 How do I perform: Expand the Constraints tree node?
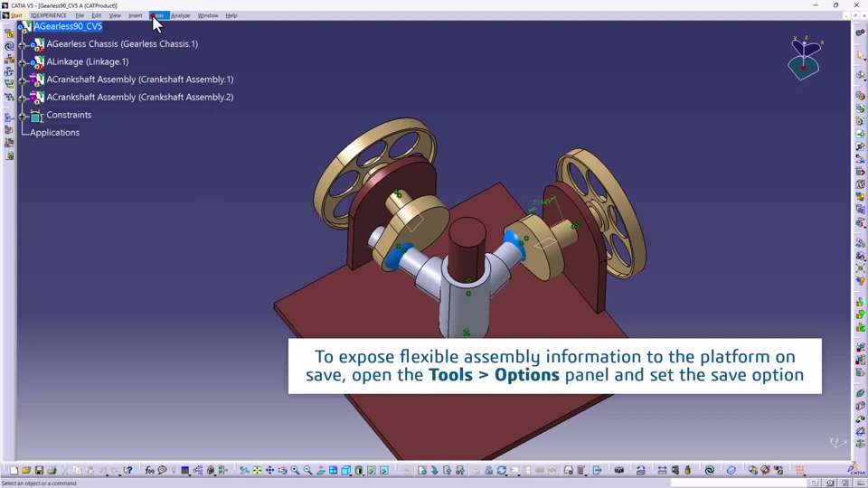point(22,116)
